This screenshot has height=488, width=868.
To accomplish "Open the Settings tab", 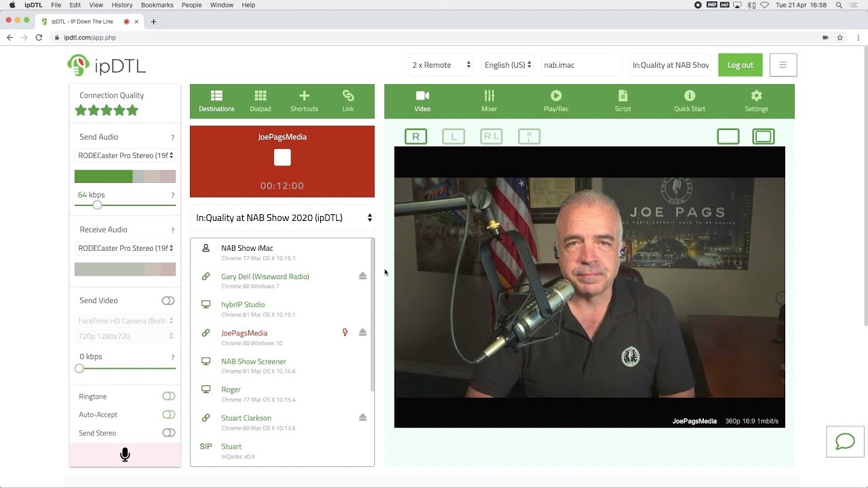I will pyautogui.click(x=756, y=101).
